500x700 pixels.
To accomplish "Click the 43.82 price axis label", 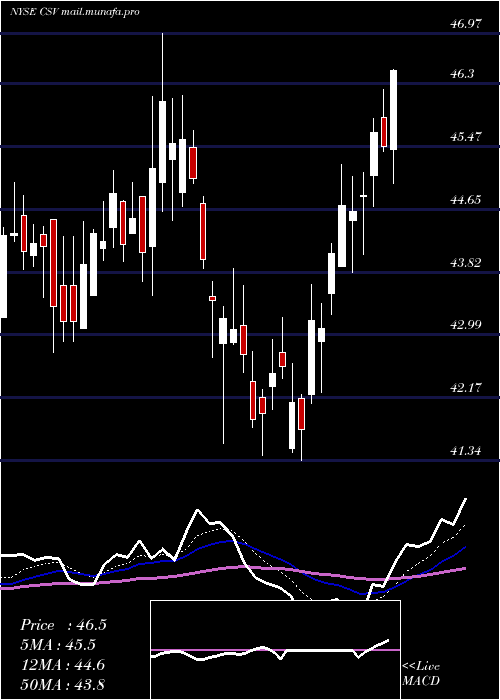I will point(466,262).
